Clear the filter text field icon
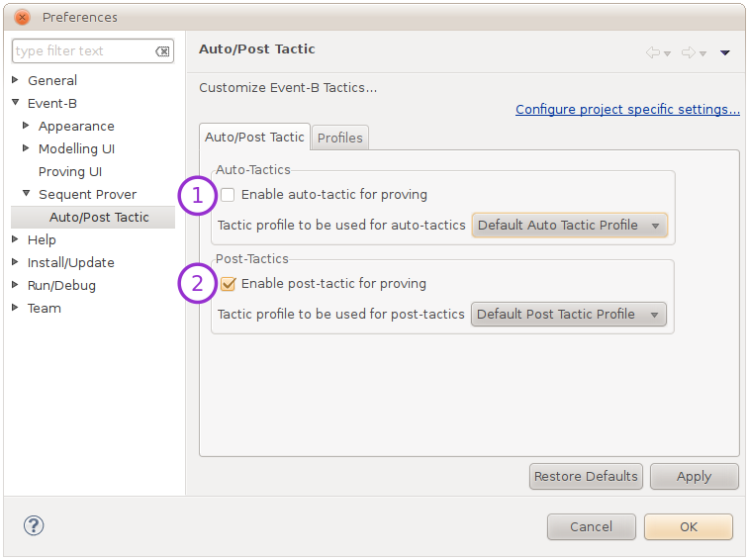Viewport: 748px width, 560px height. [x=162, y=51]
